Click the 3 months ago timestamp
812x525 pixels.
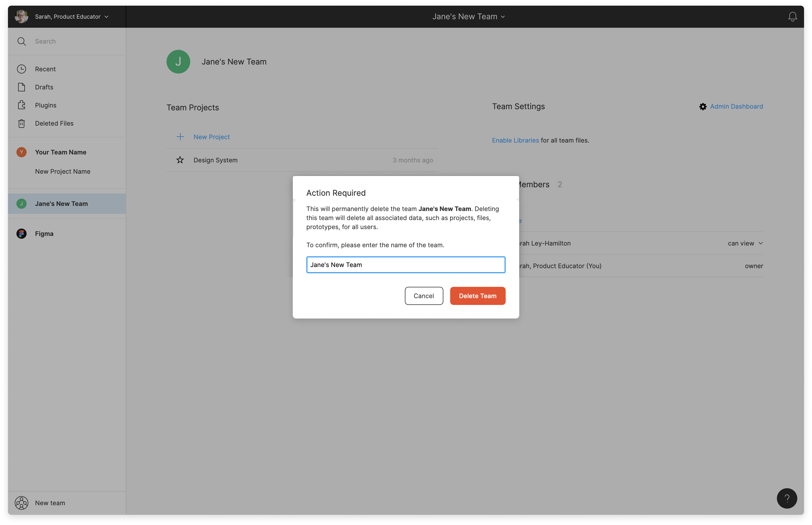pos(413,160)
